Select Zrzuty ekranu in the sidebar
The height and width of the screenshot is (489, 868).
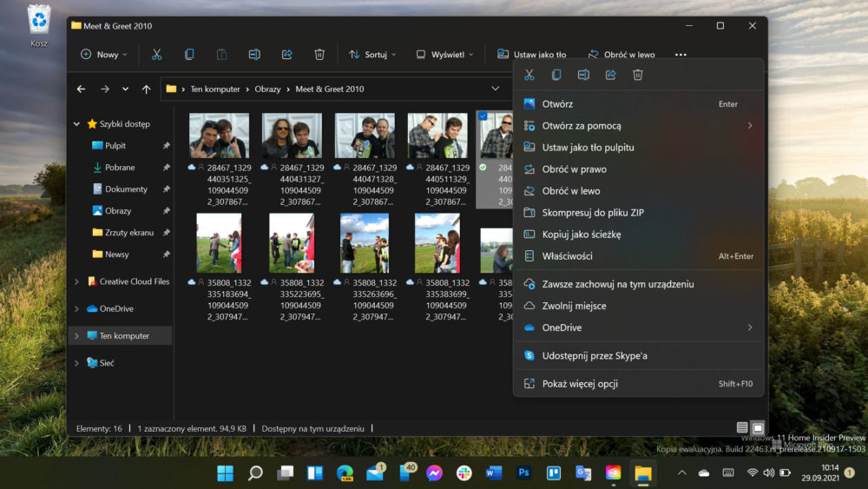point(122,233)
